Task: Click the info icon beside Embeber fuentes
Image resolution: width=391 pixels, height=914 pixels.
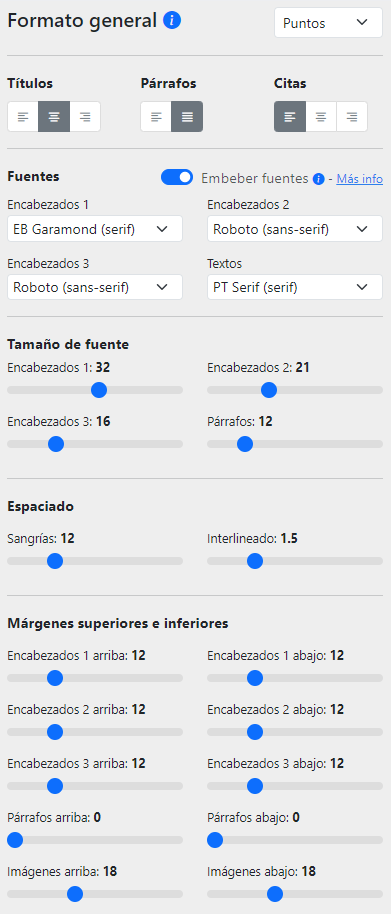Action: (x=318, y=179)
